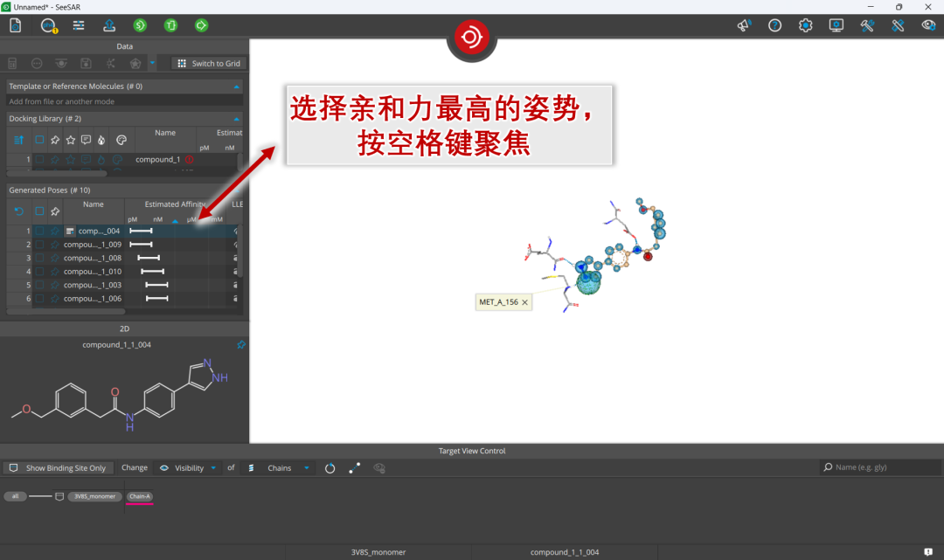Open the hammer and wrench tools icon

(867, 25)
